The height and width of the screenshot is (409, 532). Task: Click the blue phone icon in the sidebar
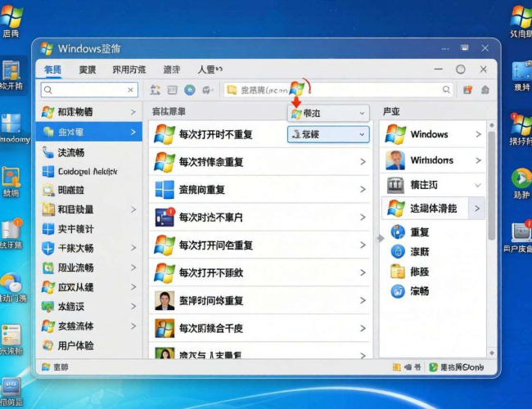47,153
